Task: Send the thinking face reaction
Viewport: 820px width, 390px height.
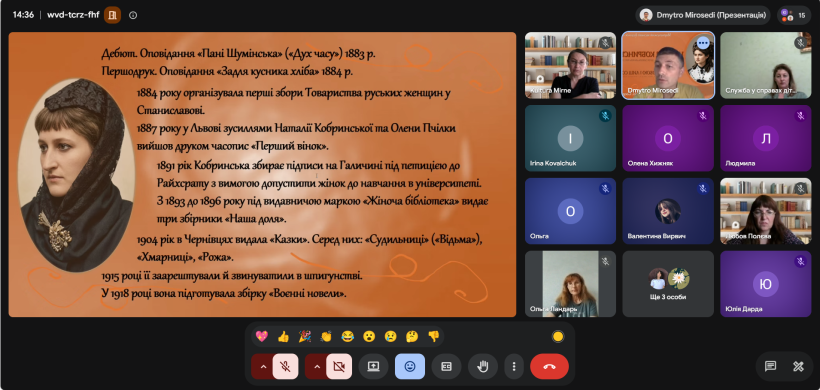Action: (x=412, y=336)
